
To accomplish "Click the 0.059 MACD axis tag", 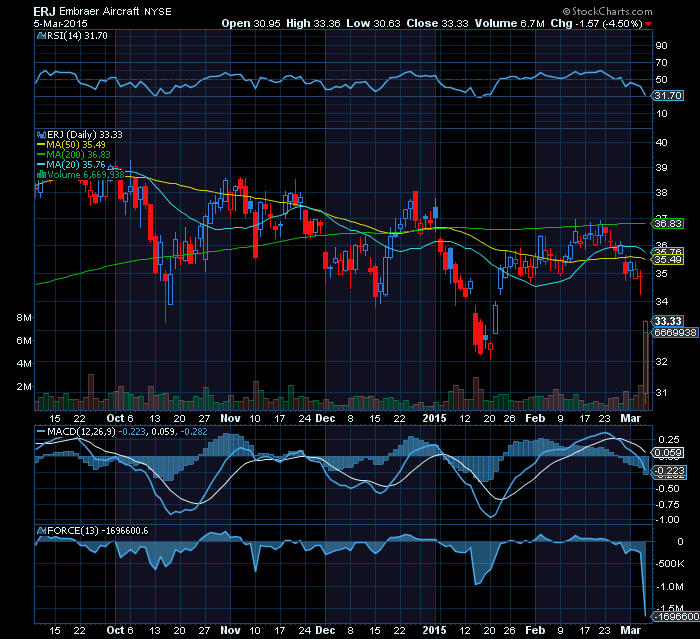I will (668, 453).
